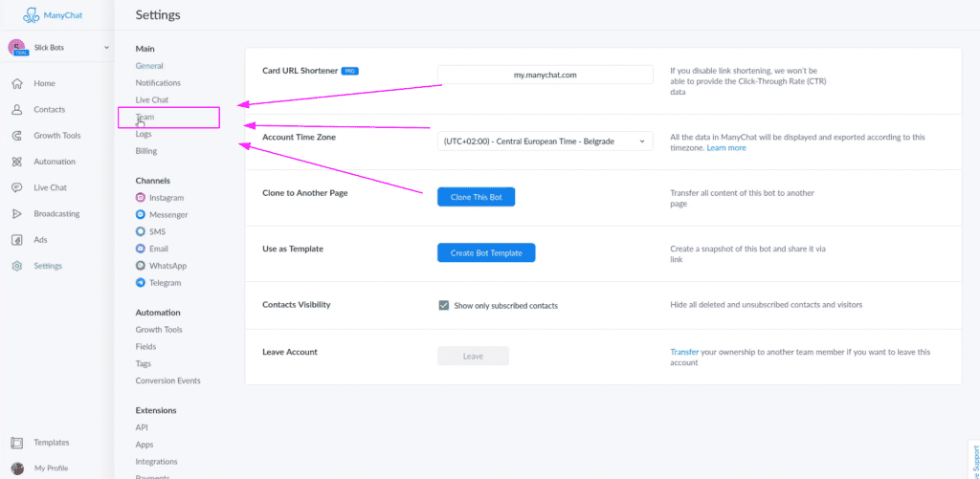Open My Profile in the sidebar

point(51,468)
